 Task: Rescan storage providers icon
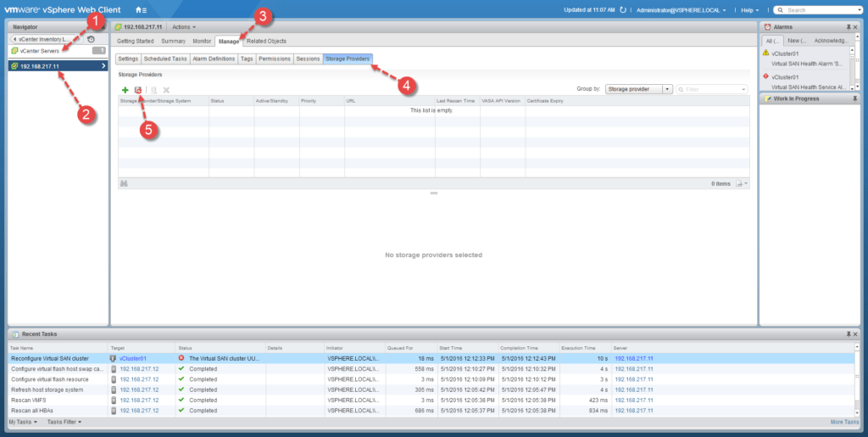point(138,90)
